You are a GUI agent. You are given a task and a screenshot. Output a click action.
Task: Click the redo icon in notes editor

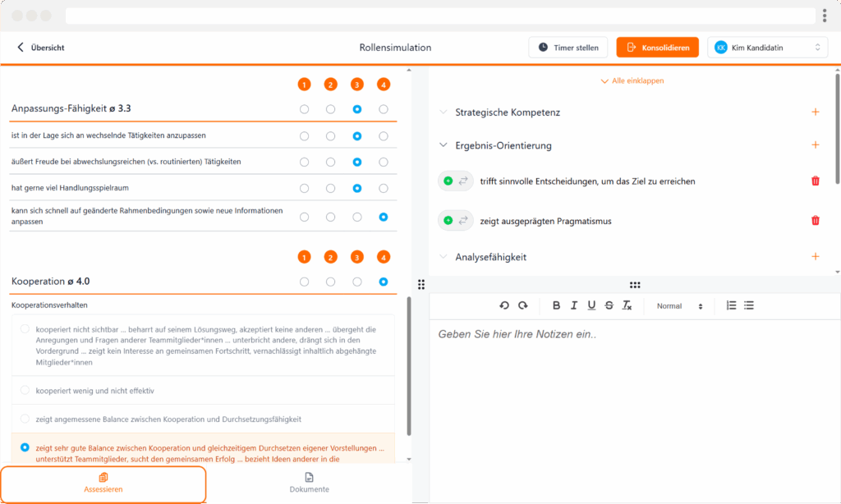(523, 305)
